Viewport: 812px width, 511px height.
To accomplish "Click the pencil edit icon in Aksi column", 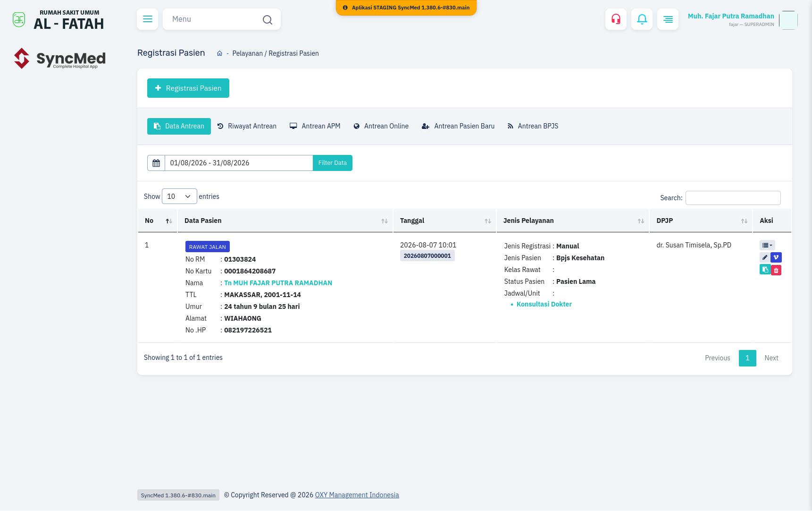I will (x=765, y=257).
